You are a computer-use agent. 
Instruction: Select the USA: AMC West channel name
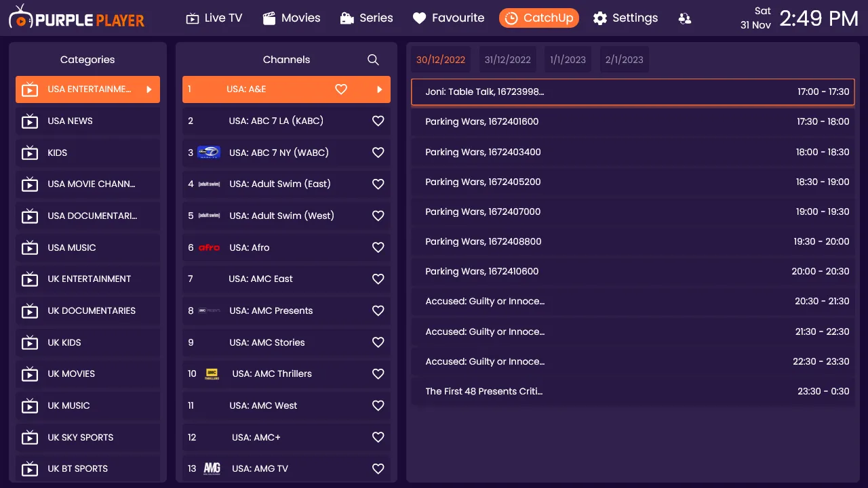pos(263,406)
